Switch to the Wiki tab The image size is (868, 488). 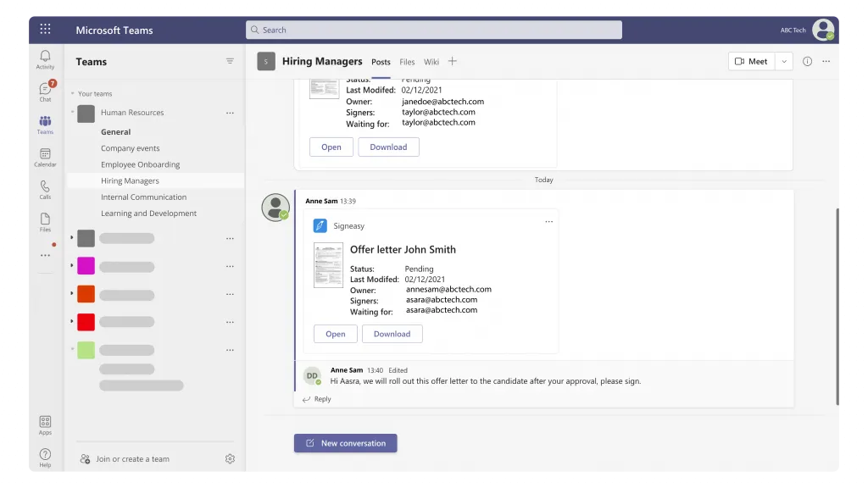click(431, 62)
